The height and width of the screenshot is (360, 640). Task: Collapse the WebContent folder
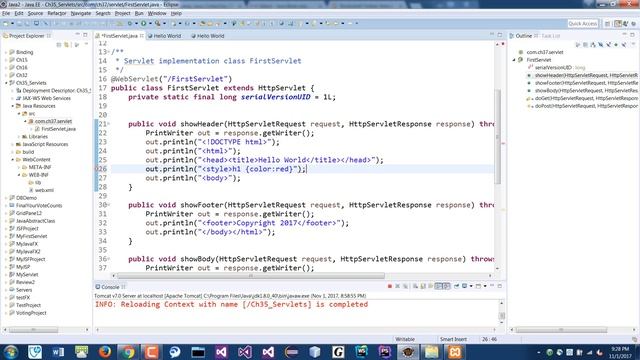tap(13, 160)
